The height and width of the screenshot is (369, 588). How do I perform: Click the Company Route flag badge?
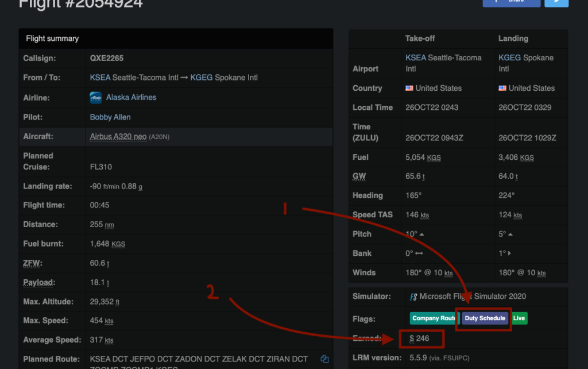point(434,318)
